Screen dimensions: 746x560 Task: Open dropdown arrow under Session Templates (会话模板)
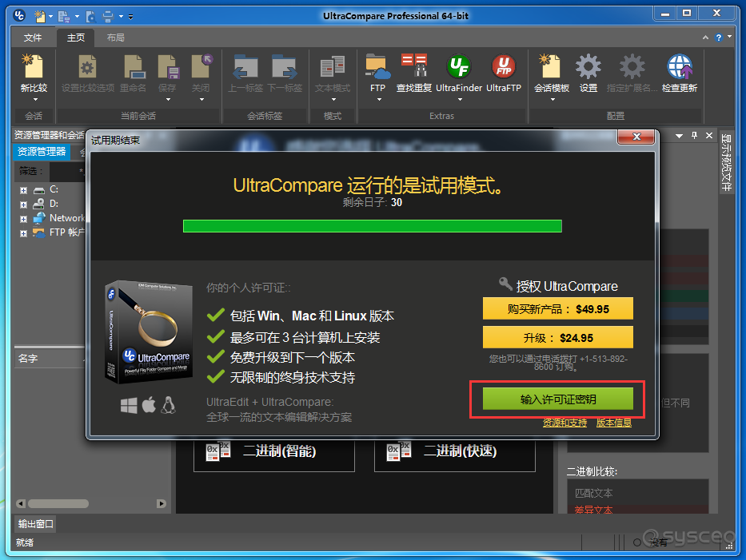click(553, 100)
